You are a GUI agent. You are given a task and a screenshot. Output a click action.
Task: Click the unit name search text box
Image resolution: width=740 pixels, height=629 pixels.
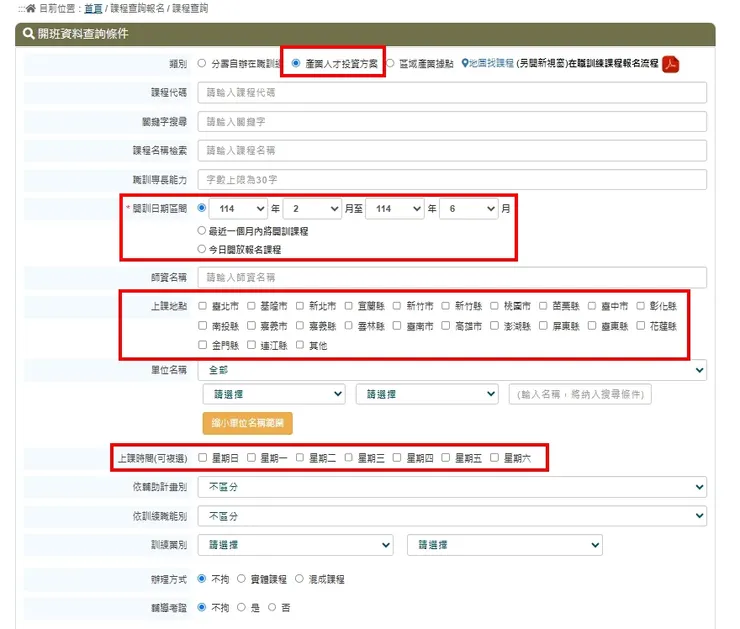[x=580, y=394]
